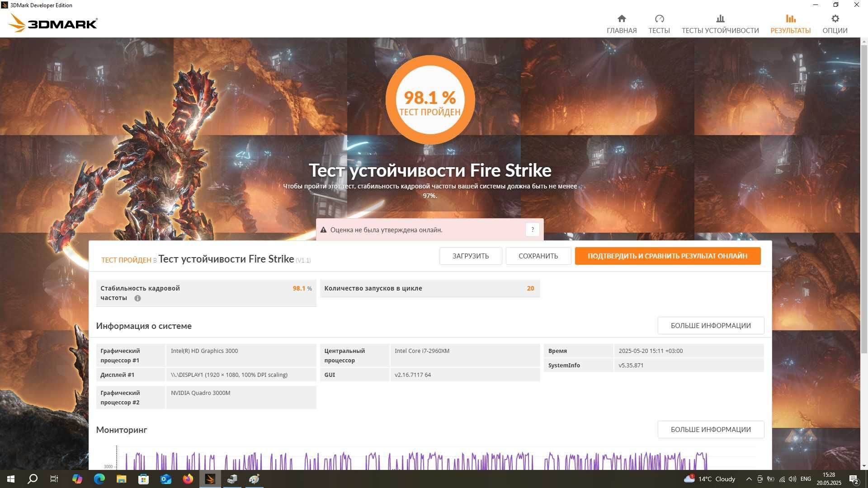This screenshot has width=868, height=488.
Task: Click the Загрузить button
Action: click(471, 256)
